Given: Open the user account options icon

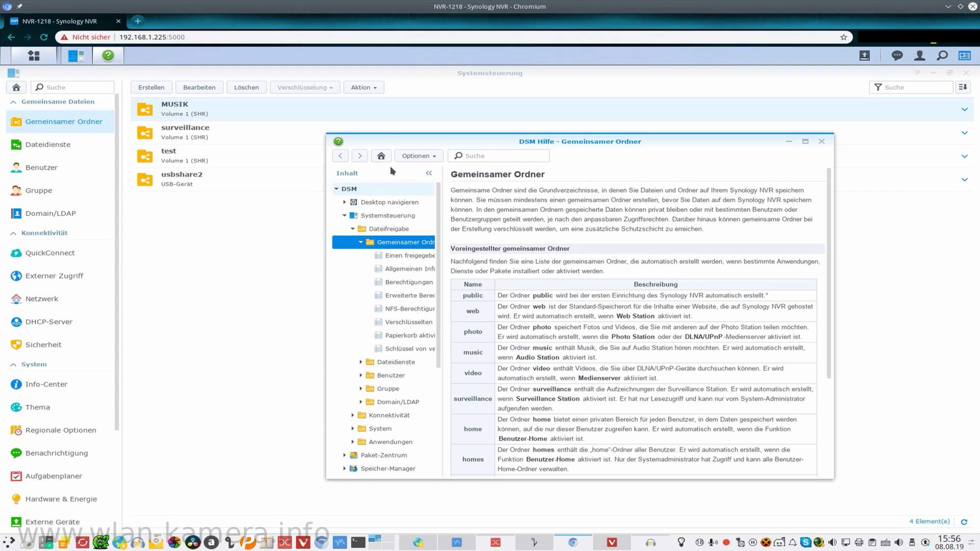Looking at the screenshot, I should [920, 56].
